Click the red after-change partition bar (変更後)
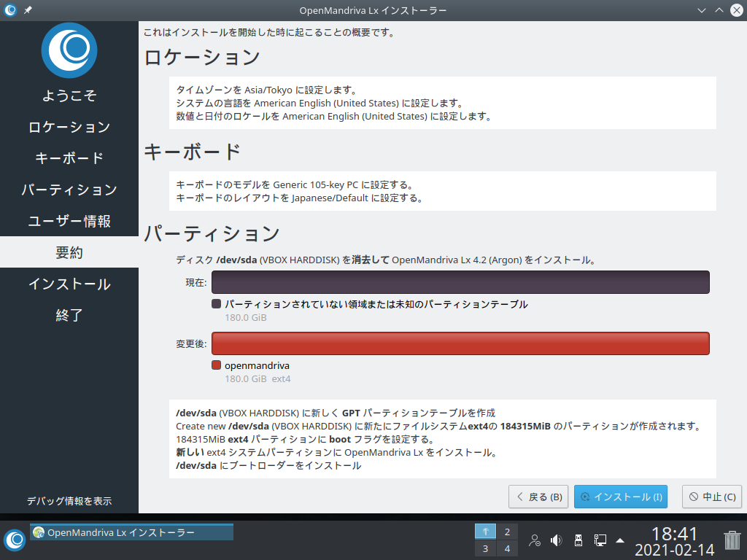The width and height of the screenshot is (747, 560). pos(460,343)
